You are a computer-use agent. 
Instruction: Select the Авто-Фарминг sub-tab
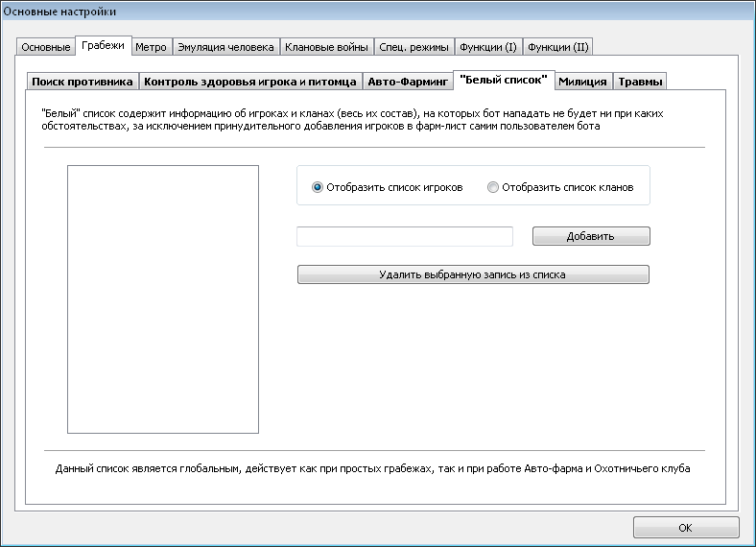(408, 82)
